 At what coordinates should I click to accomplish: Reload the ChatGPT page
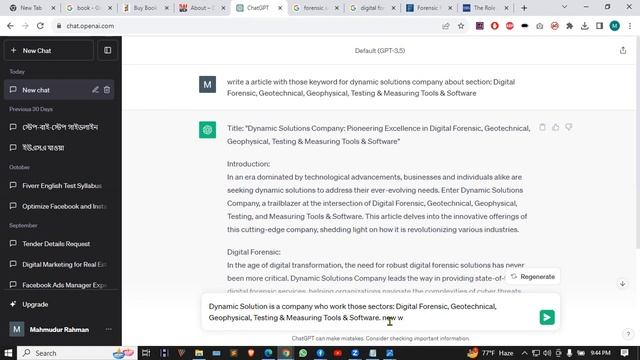pos(40,26)
